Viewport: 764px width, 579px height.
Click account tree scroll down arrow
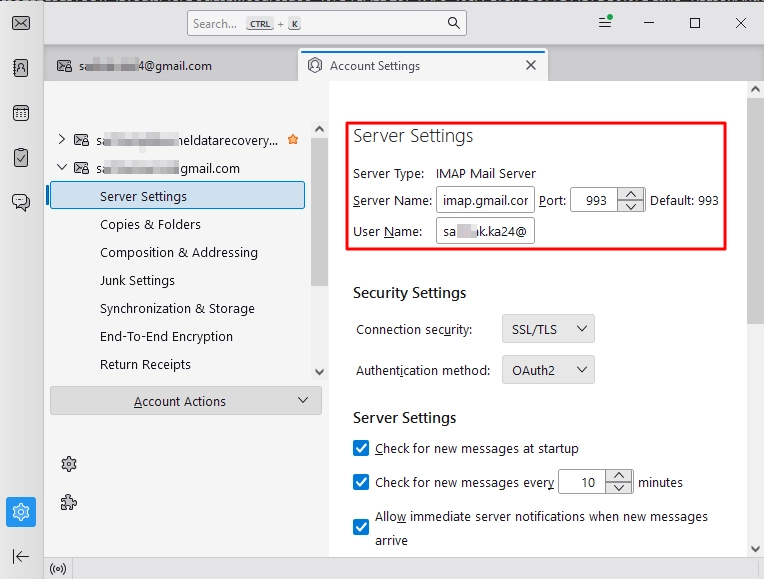[x=319, y=372]
